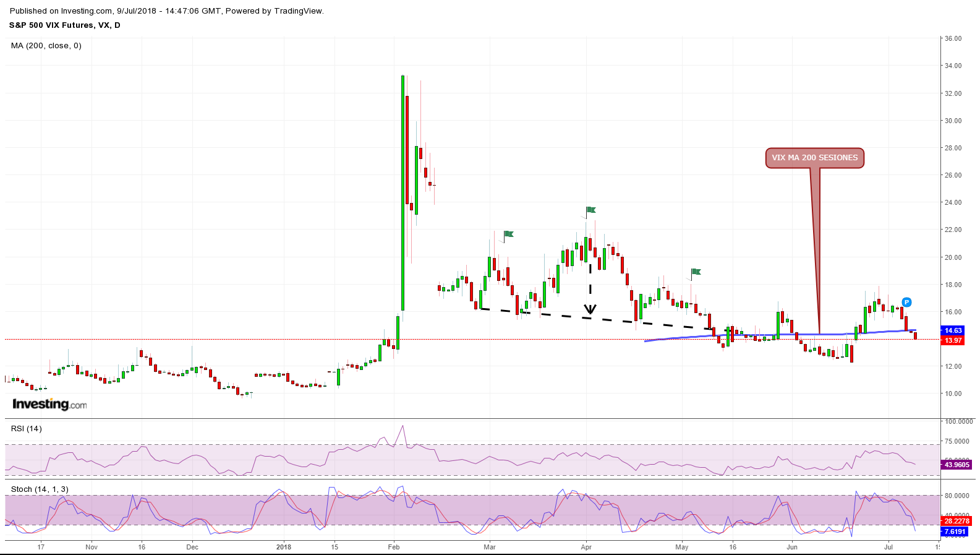Click the blue P marker in July
Screen dimensions: 980x555
[906, 302]
